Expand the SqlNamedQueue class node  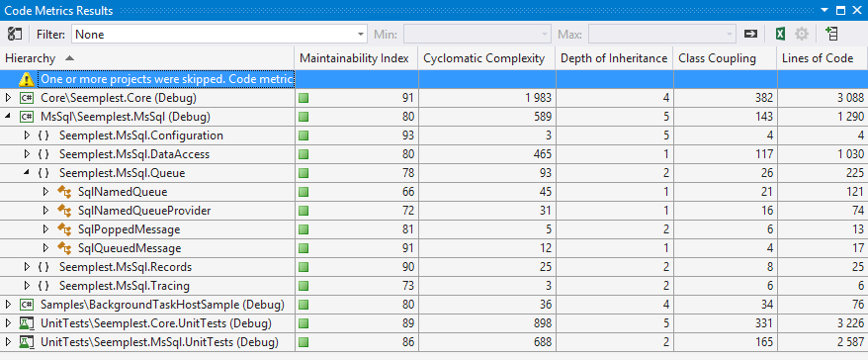click(x=45, y=192)
